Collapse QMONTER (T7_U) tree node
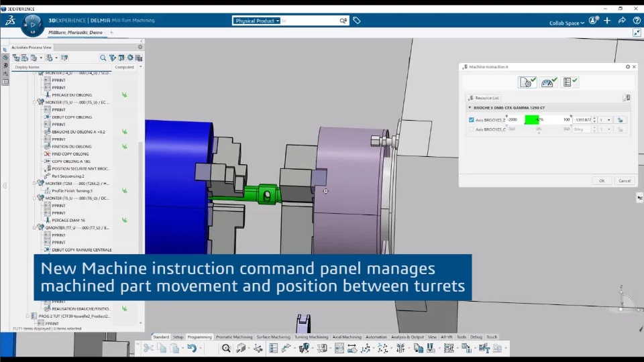Viewport: 644px width, 362px height. [34, 227]
